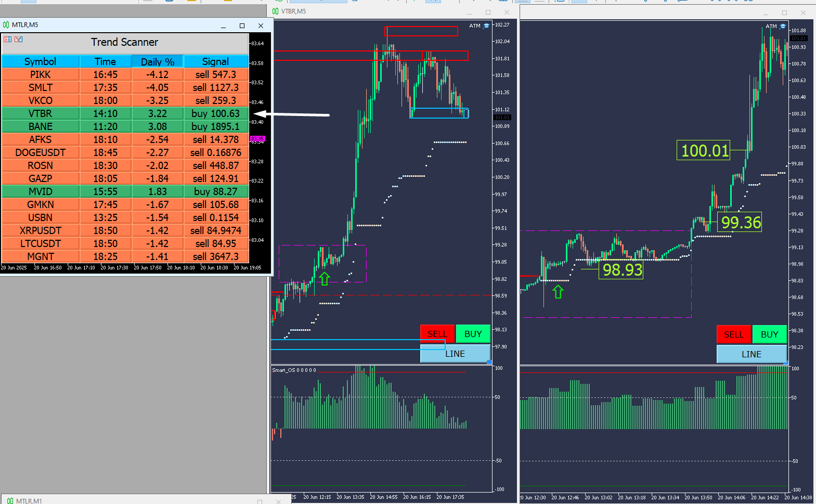This screenshot has width=816, height=504.
Task: Click SELL button on VTBR,M5 chart
Action: [x=437, y=334]
